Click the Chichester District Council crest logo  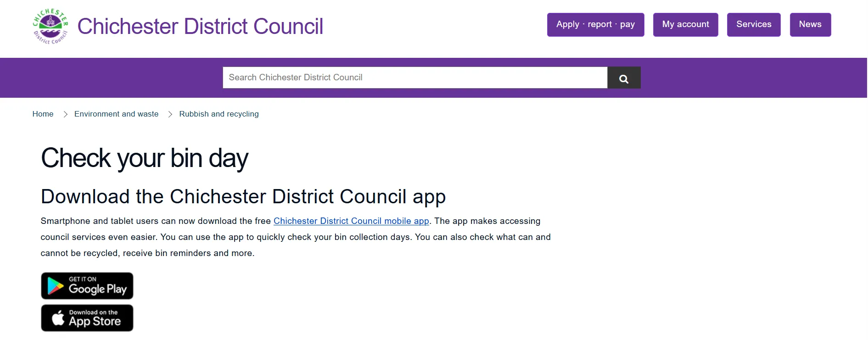pyautogui.click(x=50, y=26)
